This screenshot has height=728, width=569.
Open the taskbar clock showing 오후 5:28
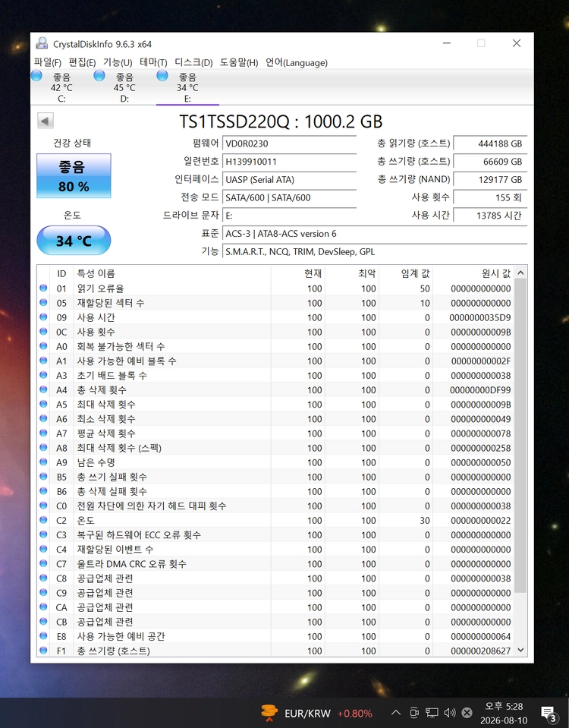pyautogui.click(x=504, y=713)
